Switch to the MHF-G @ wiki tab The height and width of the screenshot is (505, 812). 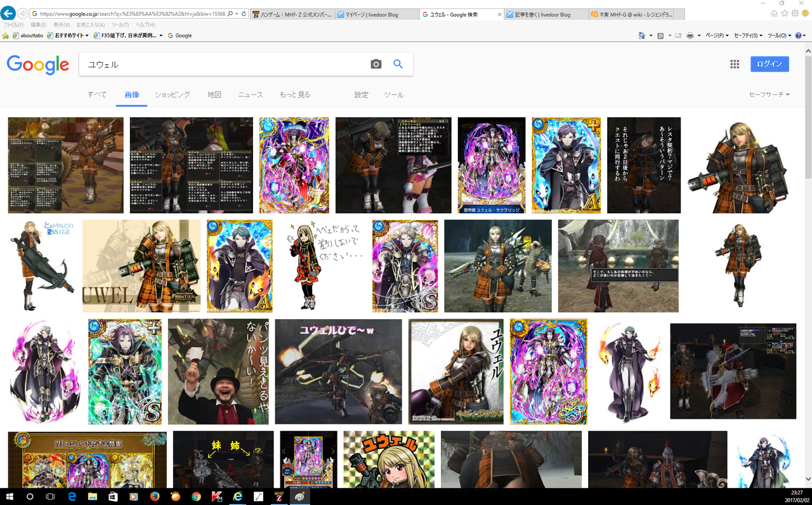pyautogui.click(x=631, y=15)
